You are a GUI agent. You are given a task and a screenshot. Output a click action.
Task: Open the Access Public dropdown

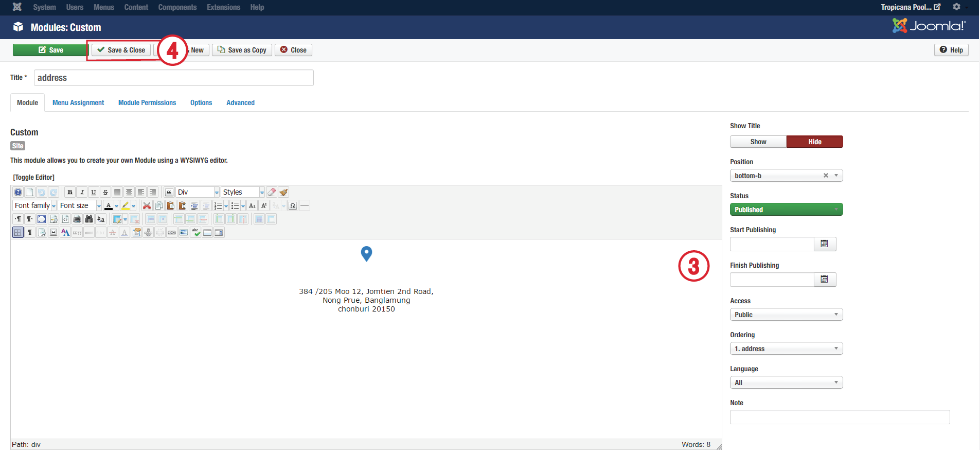click(786, 315)
